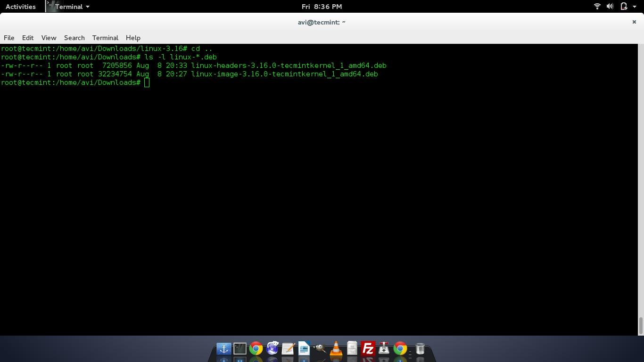Open the clock showing Fri 8:36 PM
This screenshot has height=362, width=644.
click(x=322, y=7)
